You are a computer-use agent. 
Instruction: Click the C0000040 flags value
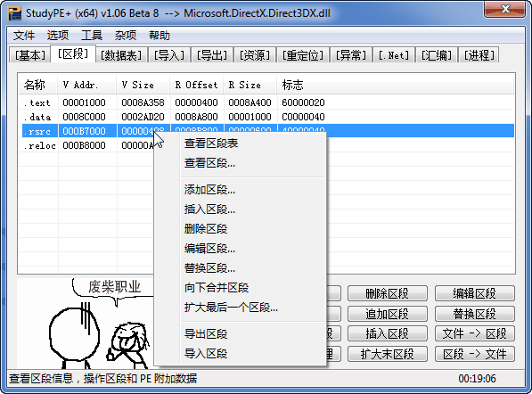click(x=303, y=117)
